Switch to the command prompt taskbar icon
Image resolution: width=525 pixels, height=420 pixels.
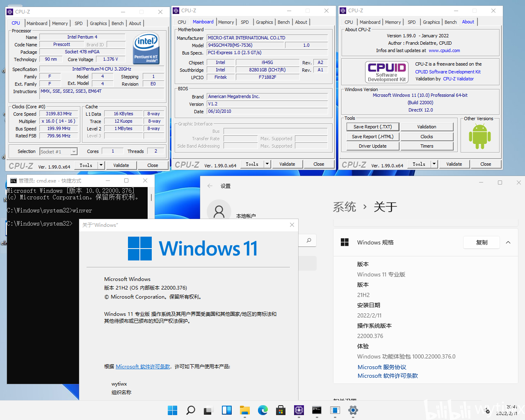tap(317, 410)
